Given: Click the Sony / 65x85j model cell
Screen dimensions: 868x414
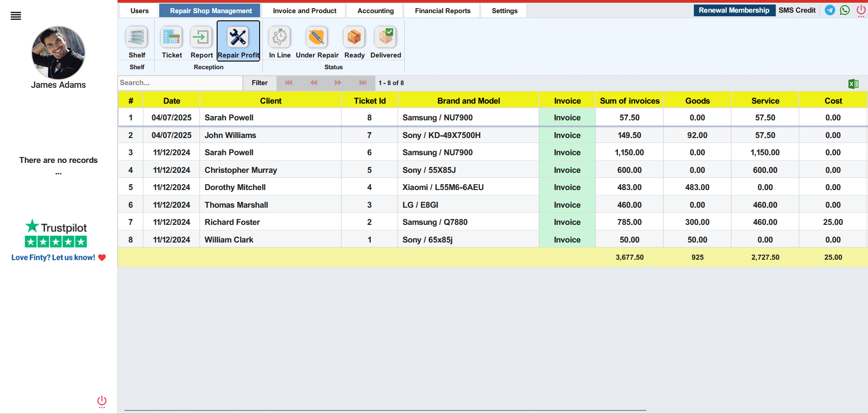Looking at the screenshot, I should pyautogui.click(x=469, y=240).
